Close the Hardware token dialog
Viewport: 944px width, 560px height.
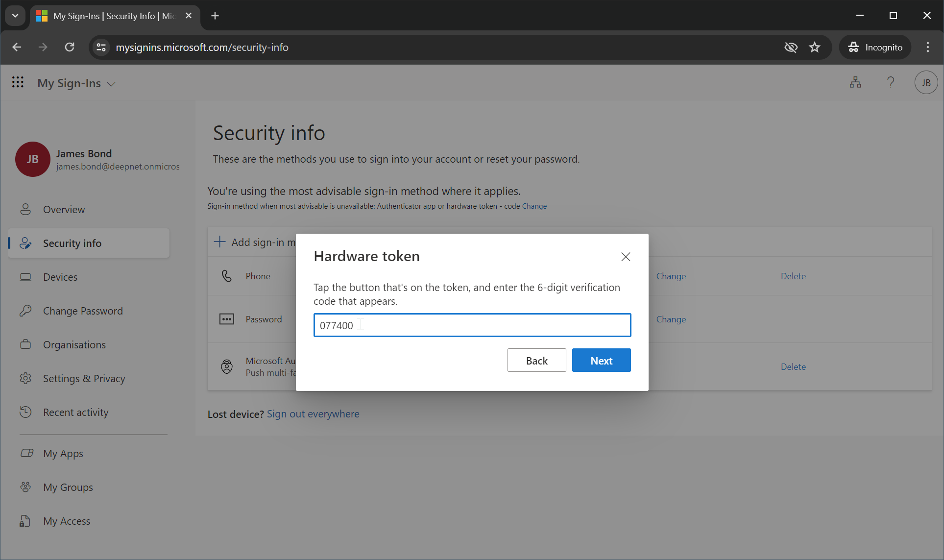coord(625,257)
